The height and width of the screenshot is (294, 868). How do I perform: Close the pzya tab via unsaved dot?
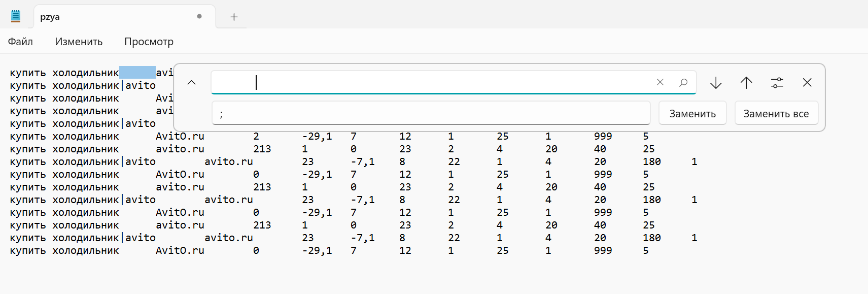tap(199, 16)
